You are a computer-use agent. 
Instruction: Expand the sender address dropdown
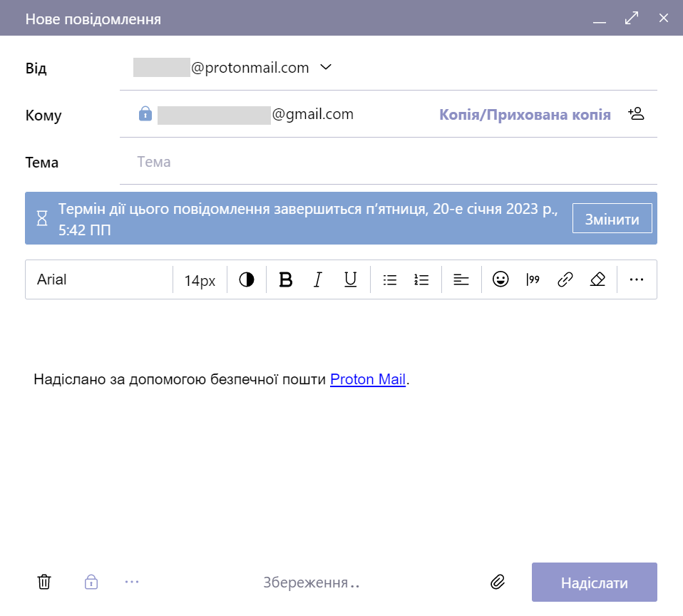326,68
